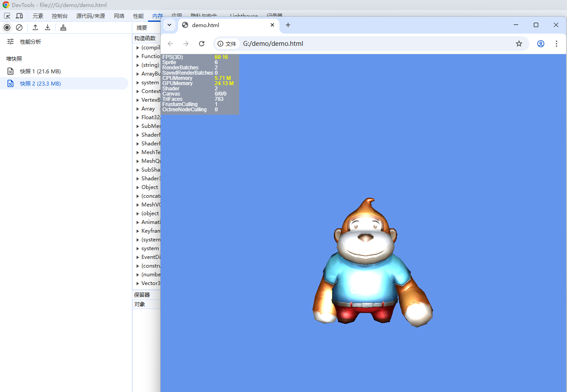Select 快照 1 (21.6 MB)
567x392 pixels.
(64, 71)
